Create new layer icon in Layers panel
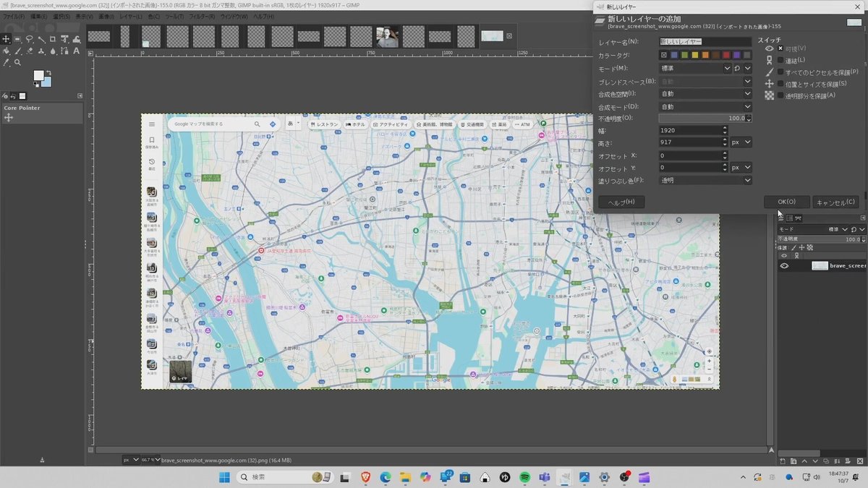 click(783, 461)
